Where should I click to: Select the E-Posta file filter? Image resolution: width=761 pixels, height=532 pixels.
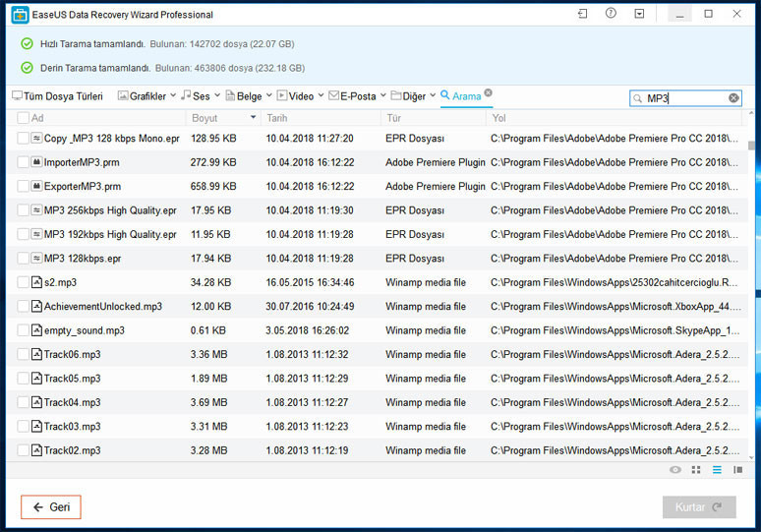point(352,96)
